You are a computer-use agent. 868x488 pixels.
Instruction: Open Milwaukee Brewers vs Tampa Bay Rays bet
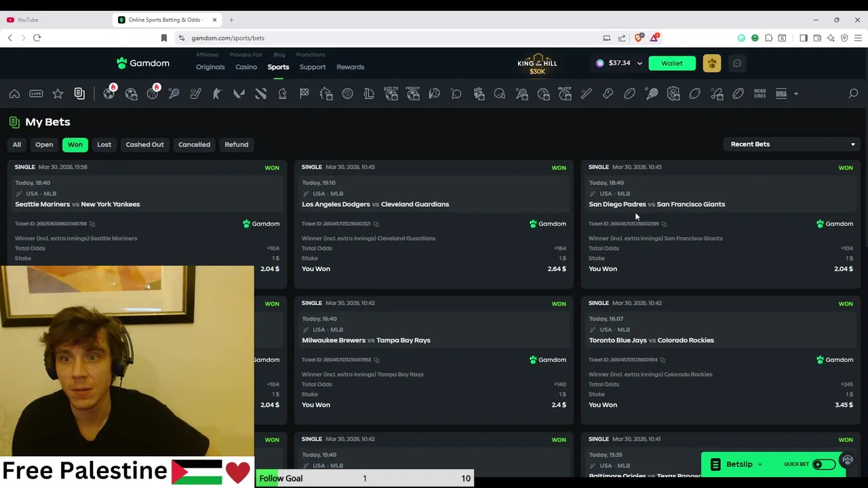366,340
